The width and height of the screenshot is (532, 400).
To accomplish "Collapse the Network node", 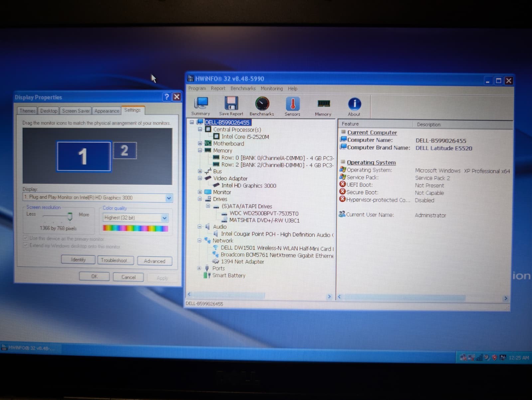I will pyautogui.click(x=199, y=241).
